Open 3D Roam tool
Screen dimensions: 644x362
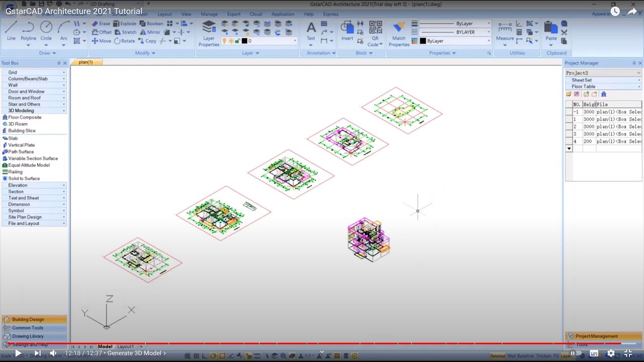pos(15,124)
